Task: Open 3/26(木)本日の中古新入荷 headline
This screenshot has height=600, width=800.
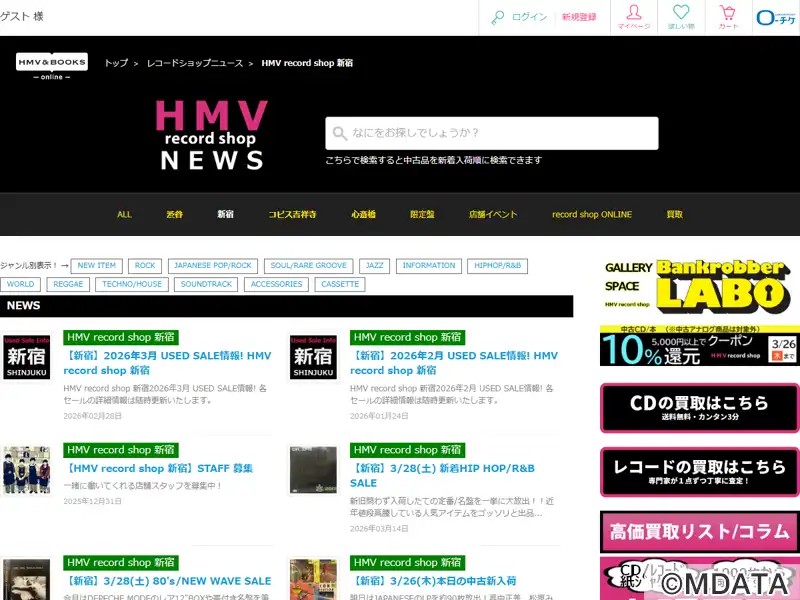Action: click(433, 581)
